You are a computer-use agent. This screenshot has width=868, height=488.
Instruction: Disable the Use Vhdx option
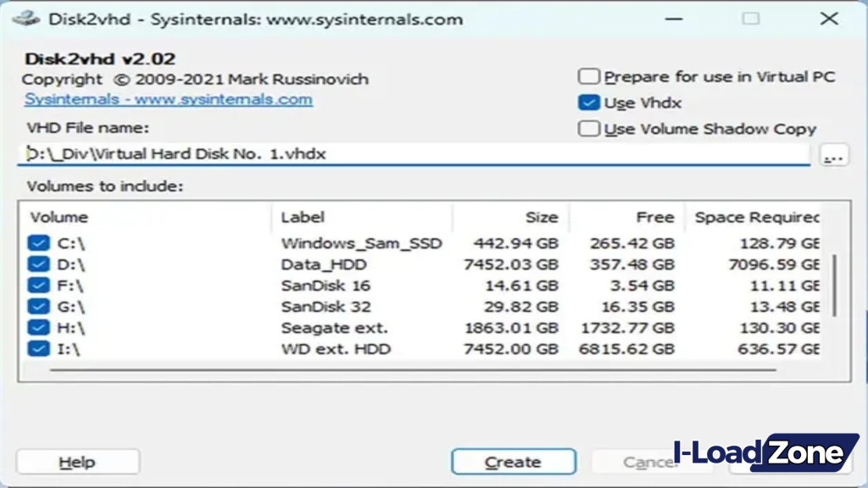coord(588,103)
